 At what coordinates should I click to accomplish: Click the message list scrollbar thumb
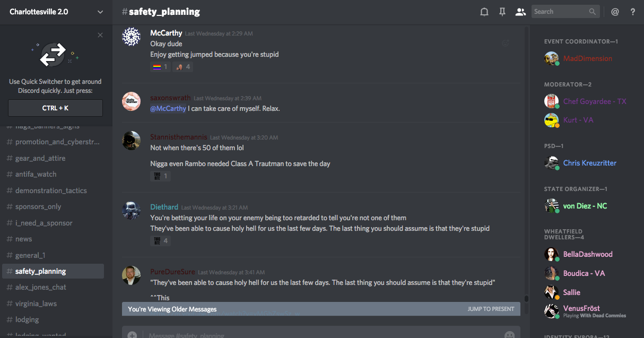click(x=526, y=299)
